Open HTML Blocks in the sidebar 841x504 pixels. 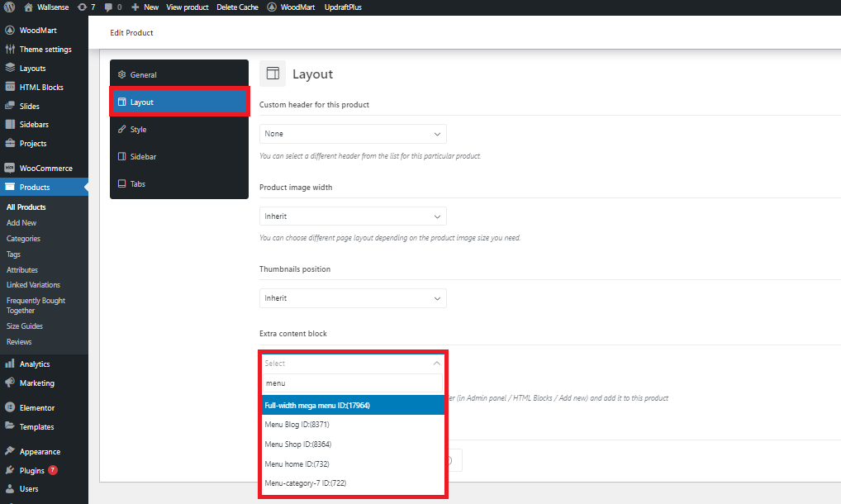44,87
